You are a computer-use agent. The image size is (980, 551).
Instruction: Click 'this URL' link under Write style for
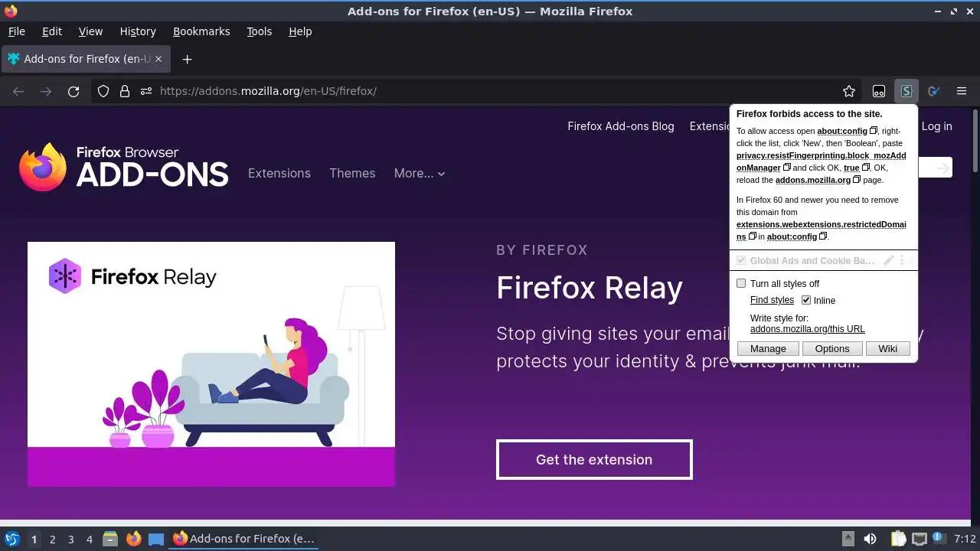pyautogui.click(x=846, y=329)
